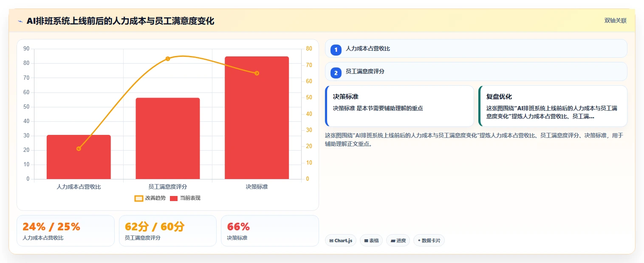Select the 进度 tag
The height and width of the screenshot is (263, 644).
pyautogui.click(x=398, y=241)
